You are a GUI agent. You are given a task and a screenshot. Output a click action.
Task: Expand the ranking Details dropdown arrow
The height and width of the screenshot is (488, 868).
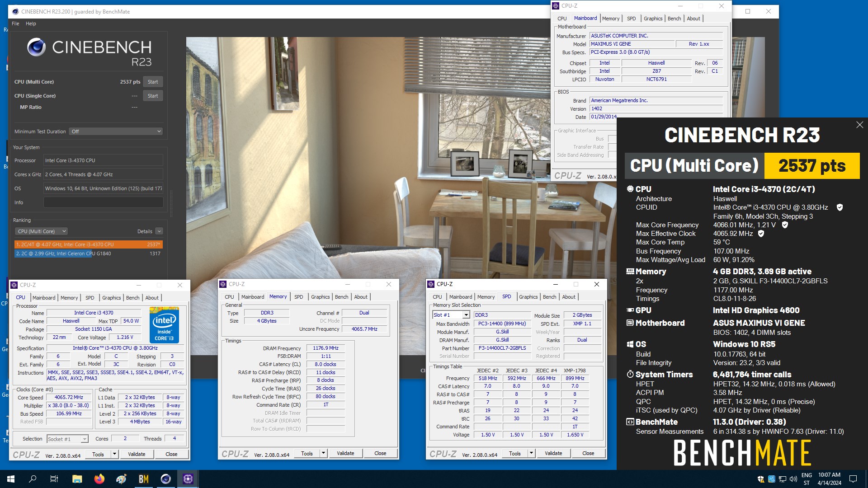click(x=159, y=231)
